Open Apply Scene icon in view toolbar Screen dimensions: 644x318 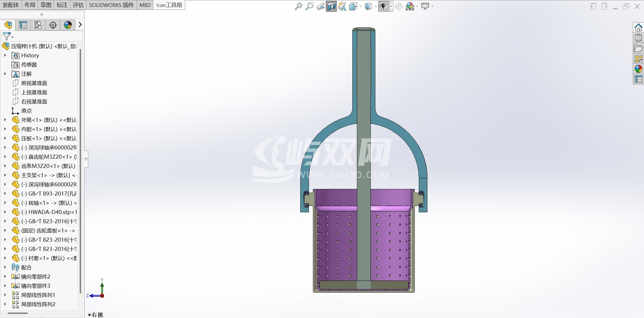(410, 6)
